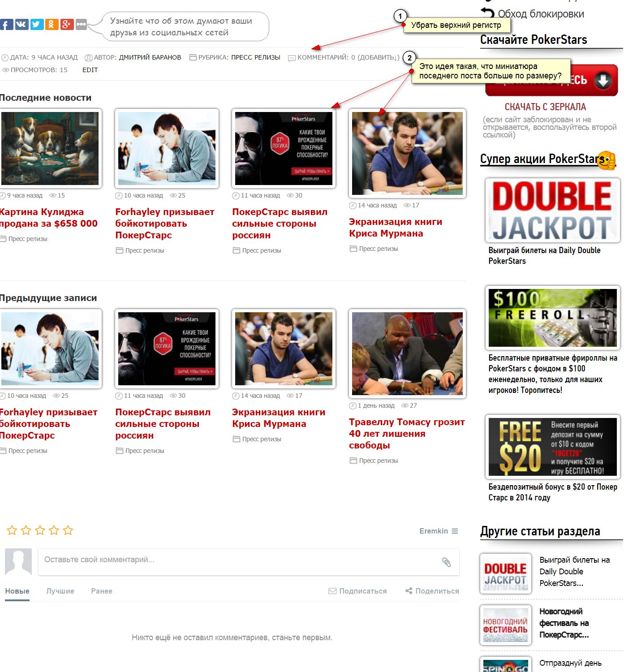
Task: Open Выиграй билеты на Daily Double PokerStars
Action: 545,256
